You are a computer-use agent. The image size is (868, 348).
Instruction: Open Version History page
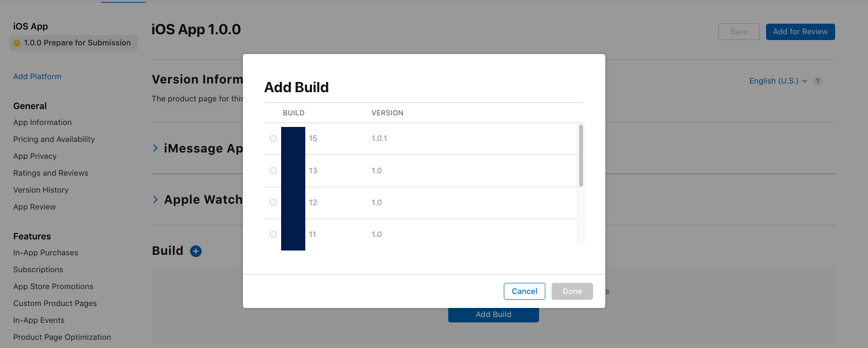[x=41, y=190]
